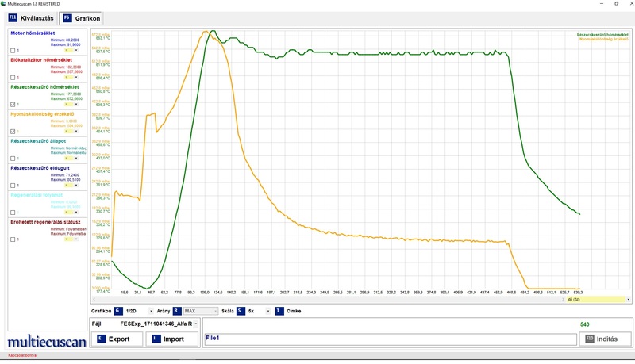Screen dimensions: 635x364
Task: Expand the Fájl FESExp file dropdown
Action: [196, 324]
